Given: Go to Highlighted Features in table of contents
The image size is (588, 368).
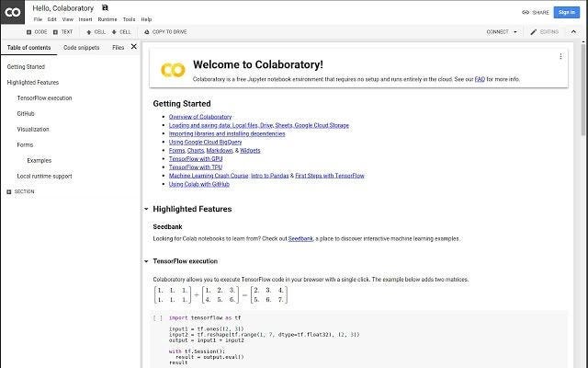Looking at the screenshot, I should 33,82.
